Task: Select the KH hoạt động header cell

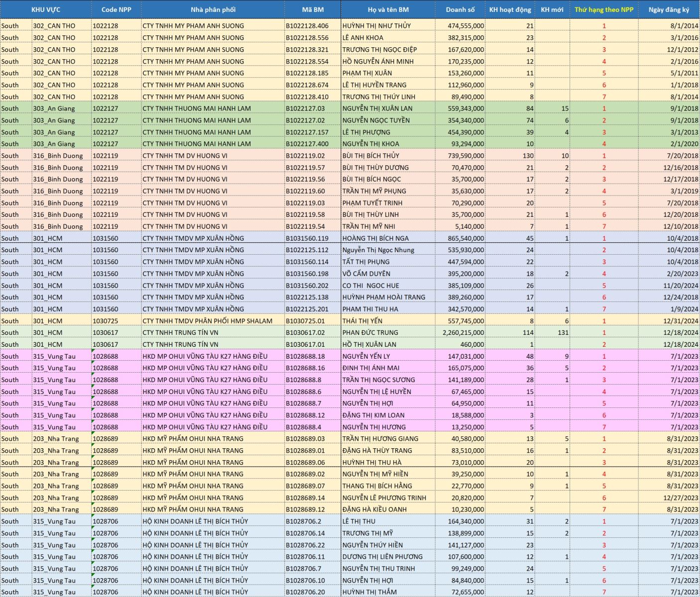Action: pos(510,9)
